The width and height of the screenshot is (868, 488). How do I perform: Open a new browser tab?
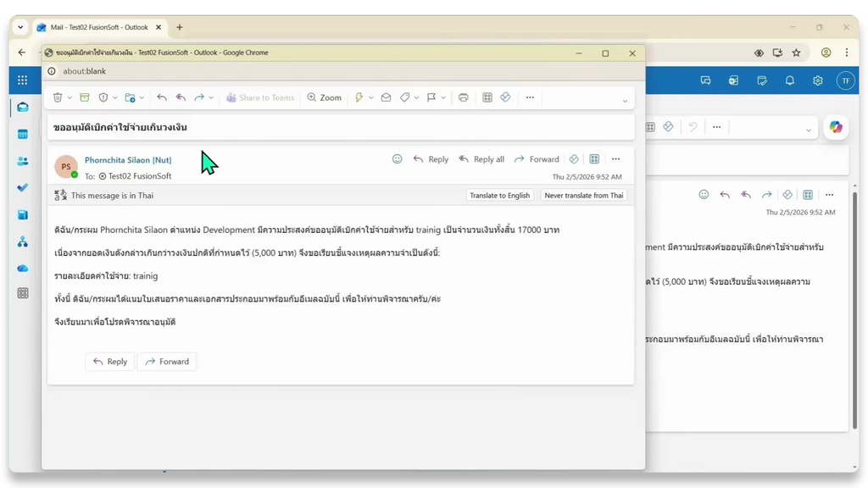coord(180,27)
